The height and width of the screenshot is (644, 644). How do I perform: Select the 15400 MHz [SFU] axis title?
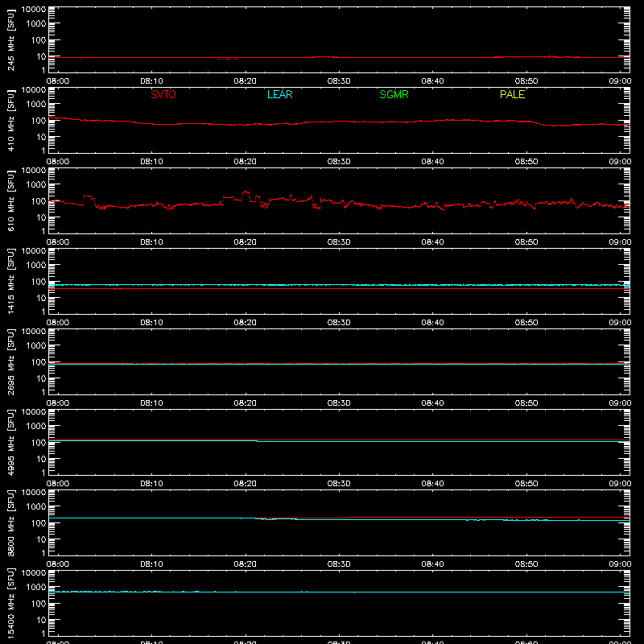[10, 604]
